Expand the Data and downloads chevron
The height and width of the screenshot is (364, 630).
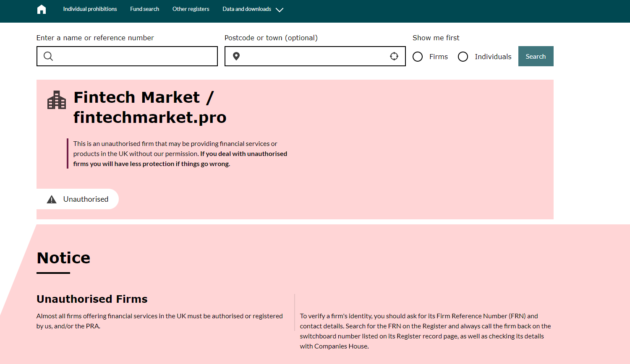[280, 10]
